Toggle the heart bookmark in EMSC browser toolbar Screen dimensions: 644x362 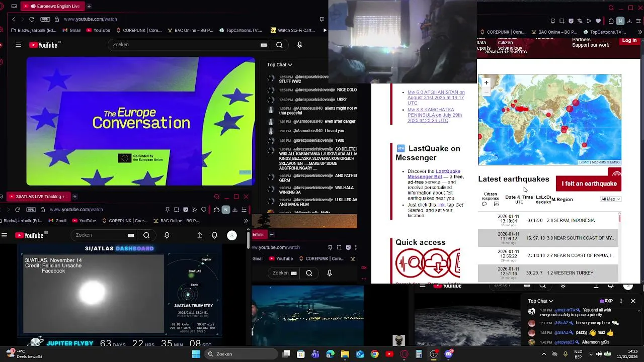(598, 21)
